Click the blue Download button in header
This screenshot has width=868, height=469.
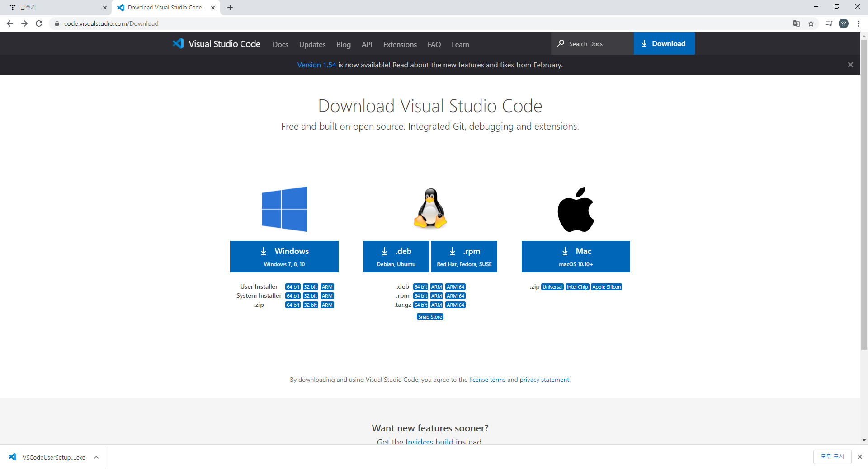point(664,43)
